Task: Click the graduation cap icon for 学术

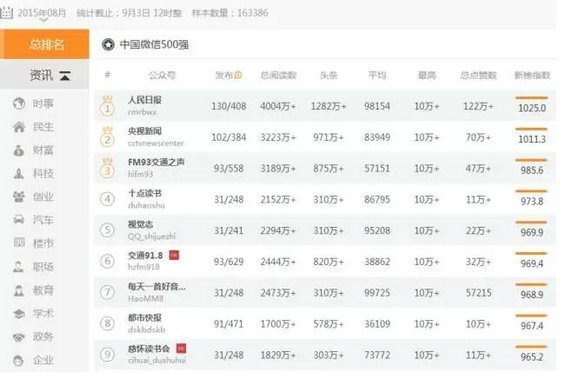Action: [19, 313]
